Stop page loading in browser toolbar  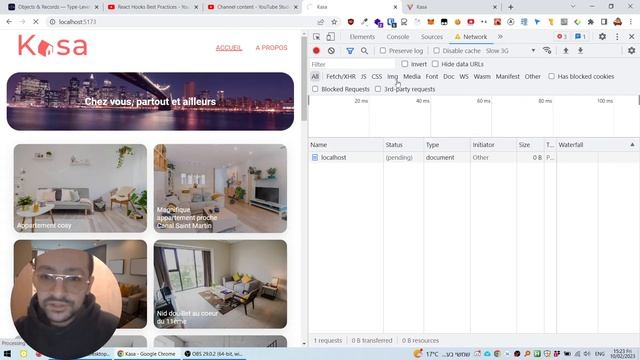(x=36, y=22)
